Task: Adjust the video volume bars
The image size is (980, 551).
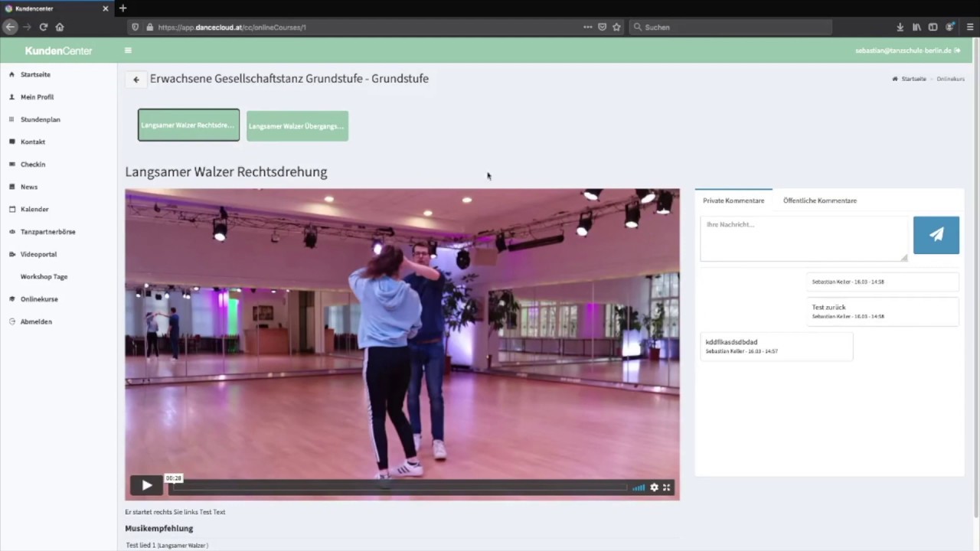Action: (639, 487)
